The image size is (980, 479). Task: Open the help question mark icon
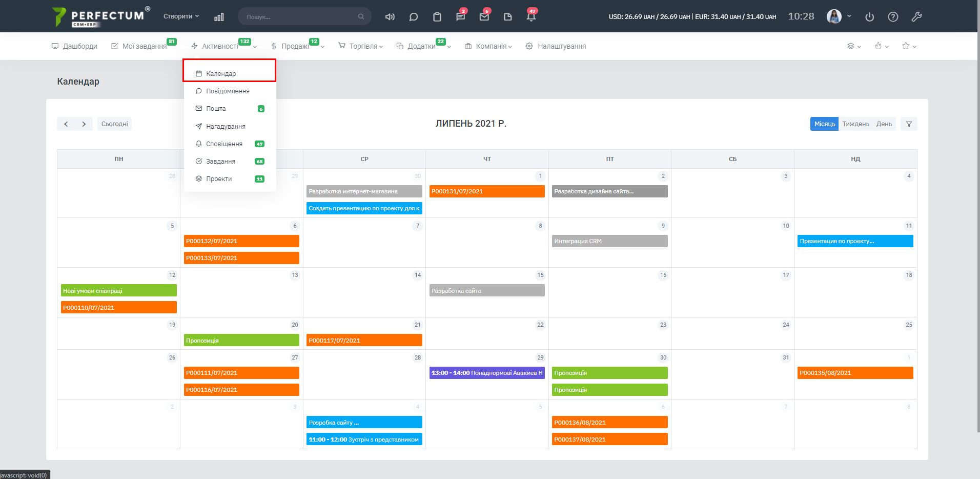[893, 17]
